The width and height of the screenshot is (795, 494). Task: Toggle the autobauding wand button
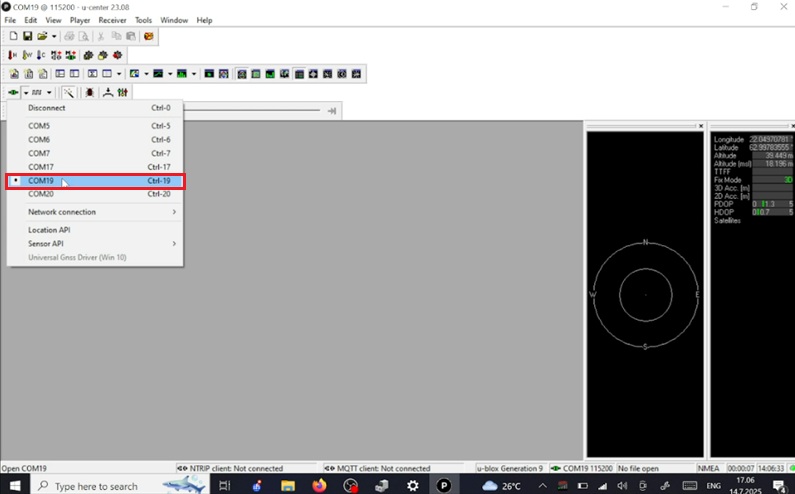click(68, 92)
